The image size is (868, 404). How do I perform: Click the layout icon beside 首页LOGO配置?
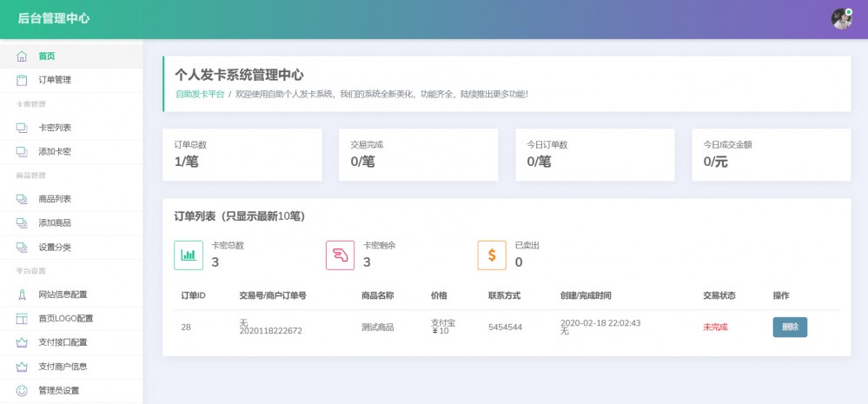click(x=22, y=319)
